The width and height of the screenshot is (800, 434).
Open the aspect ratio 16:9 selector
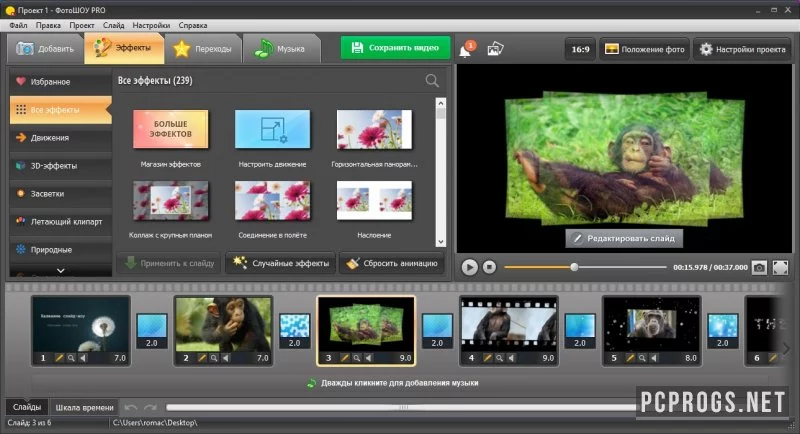[x=580, y=49]
